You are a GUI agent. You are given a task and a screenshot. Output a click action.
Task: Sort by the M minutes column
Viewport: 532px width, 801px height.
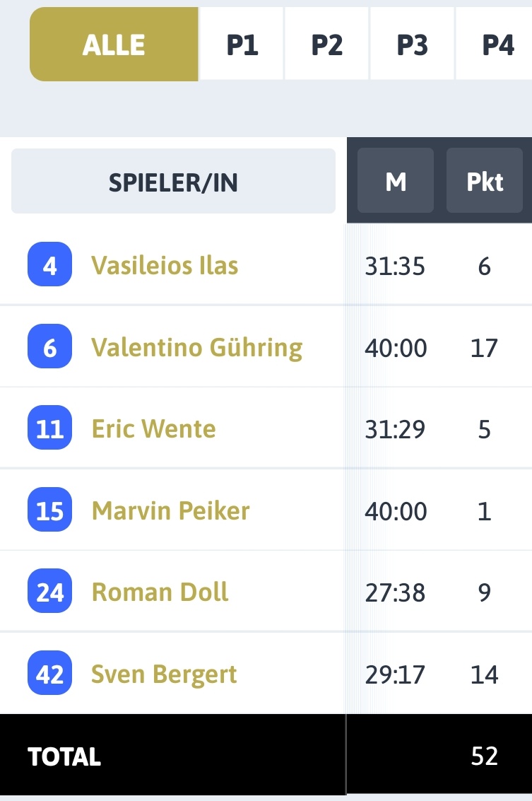[396, 180]
